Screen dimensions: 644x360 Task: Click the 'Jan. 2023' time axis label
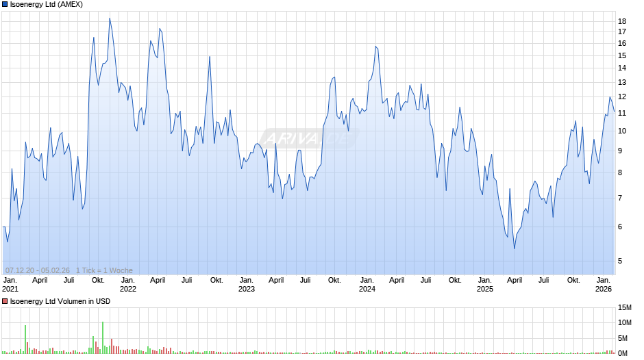click(x=247, y=285)
